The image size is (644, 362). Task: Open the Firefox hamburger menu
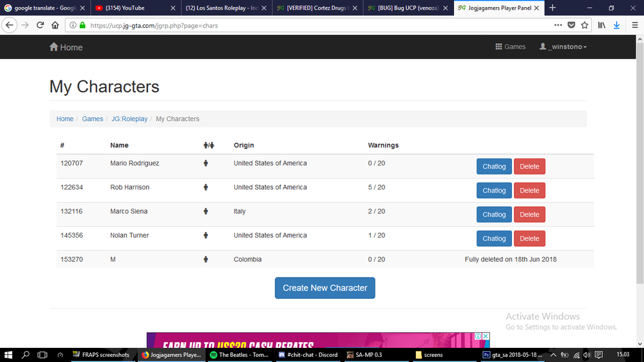634,25
